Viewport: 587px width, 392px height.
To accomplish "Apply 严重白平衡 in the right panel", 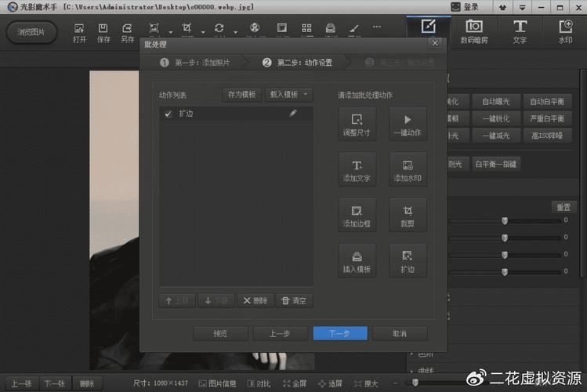I will (x=547, y=118).
